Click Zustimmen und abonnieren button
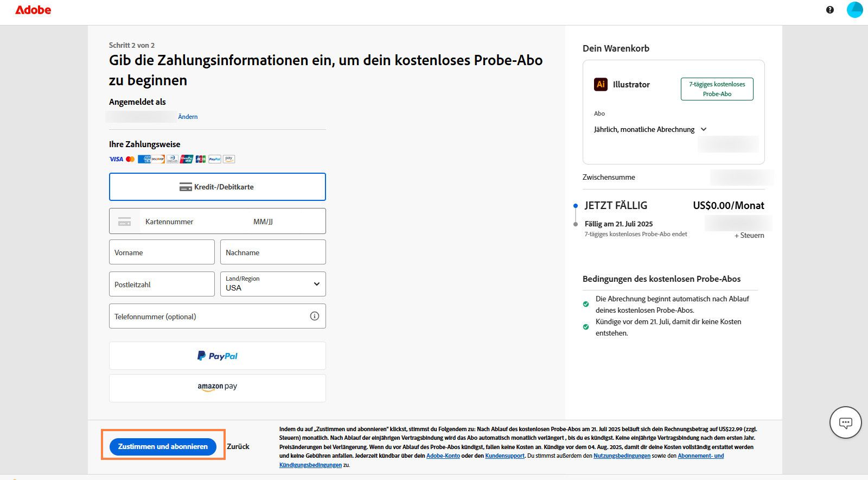The width and height of the screenshot is (868, 480). (163, 446)
